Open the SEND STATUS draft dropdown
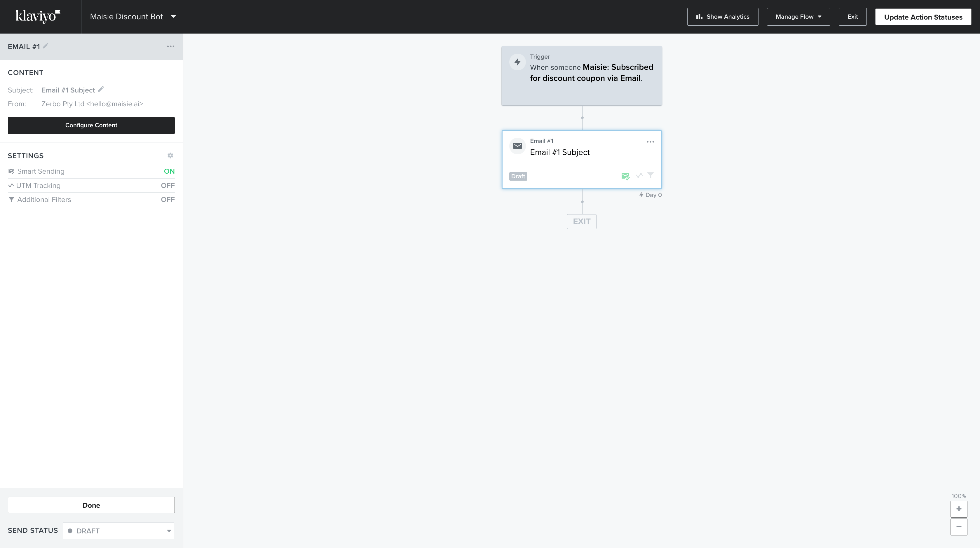The image size is (980, 548). click(x=118, y=530)
